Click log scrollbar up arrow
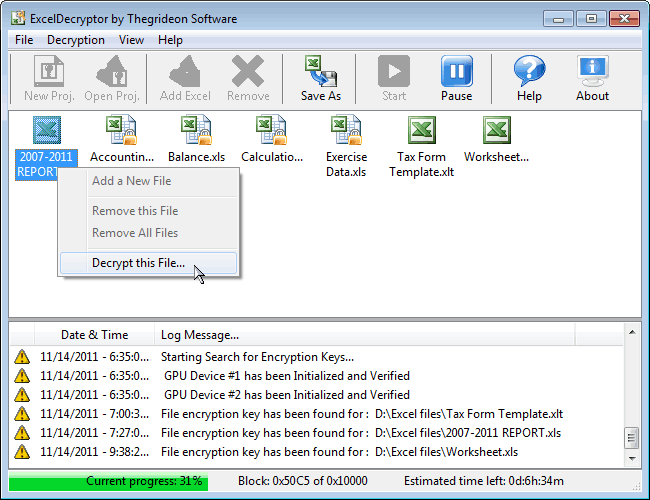The height and width of the screenshot is (500, 650). tap(632, 332)
